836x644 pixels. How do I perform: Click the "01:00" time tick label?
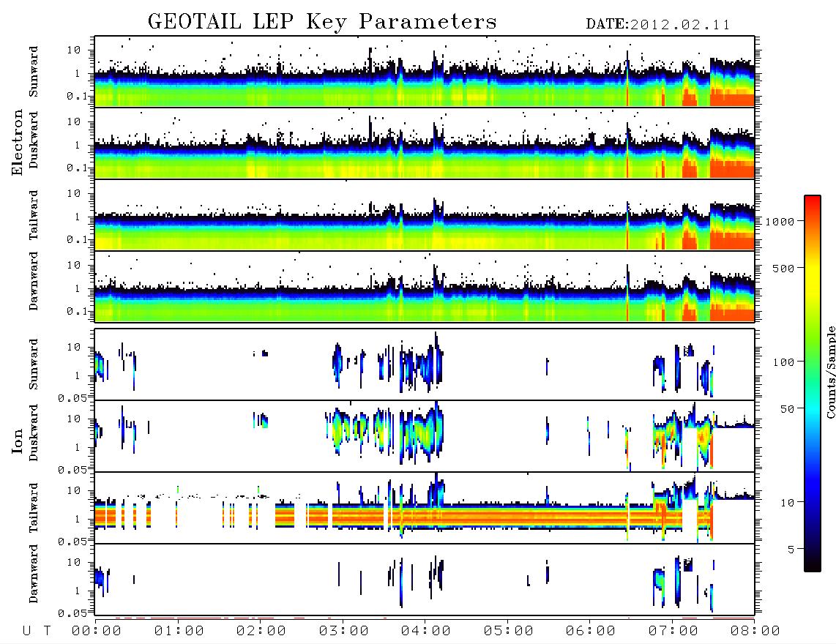tap(179, 631)
